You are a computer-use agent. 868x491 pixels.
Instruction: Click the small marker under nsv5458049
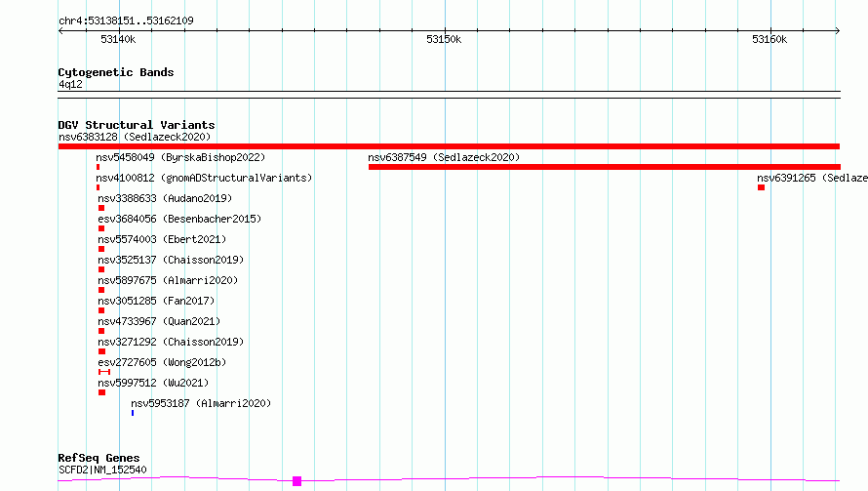[98, 167]
